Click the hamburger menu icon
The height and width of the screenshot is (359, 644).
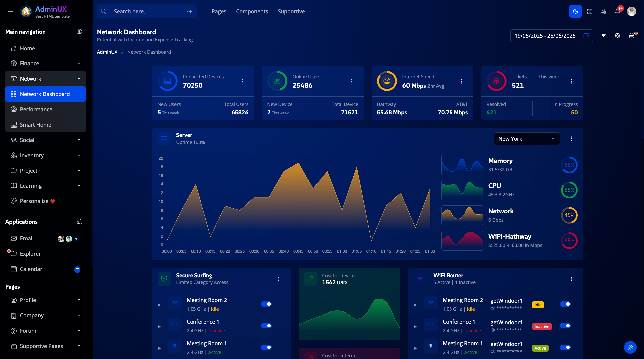10,11
